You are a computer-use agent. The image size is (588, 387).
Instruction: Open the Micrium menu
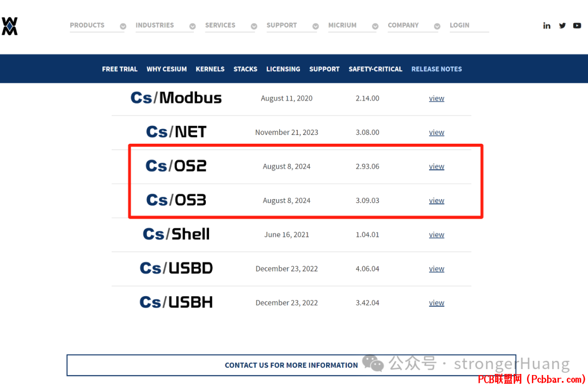[342, 25]
